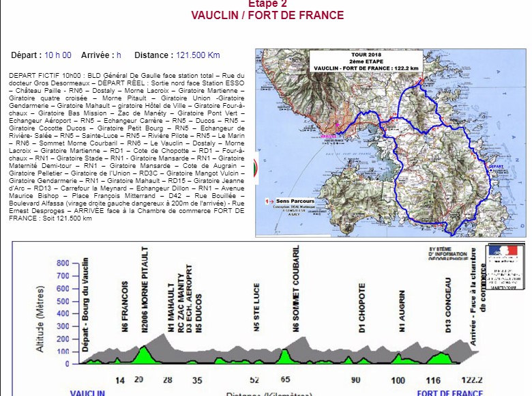Click the N6 FRANCOIS profile label
Viewport: 532px width, 396px height.
click(125, 306)
